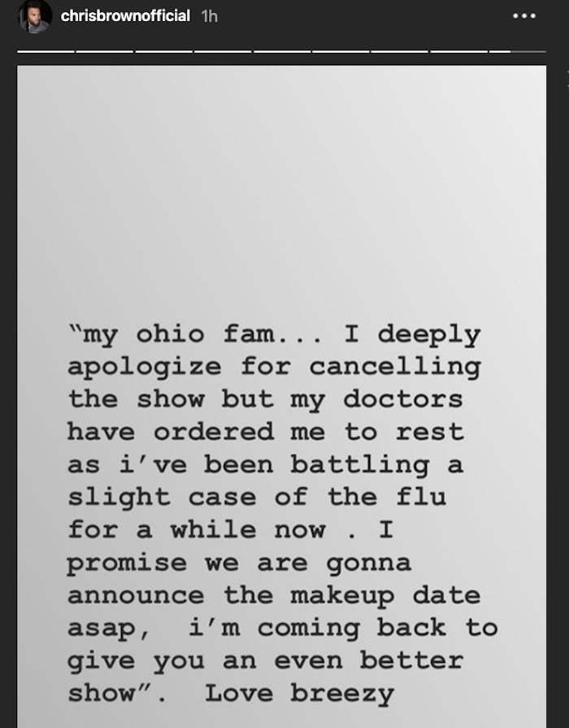Click the filled part of the last progress segment
Screen dimensions: 569x728
point(500,51)
